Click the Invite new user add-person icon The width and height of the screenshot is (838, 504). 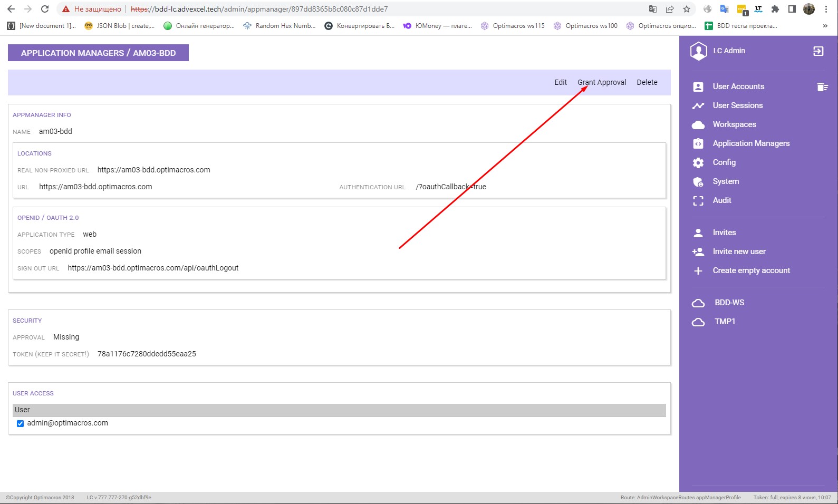(x=698, y=251)
